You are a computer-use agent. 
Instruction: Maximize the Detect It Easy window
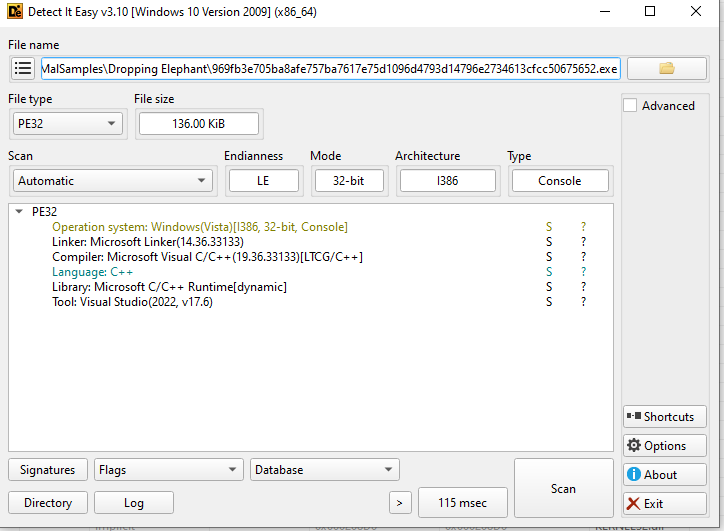point(650,12)
